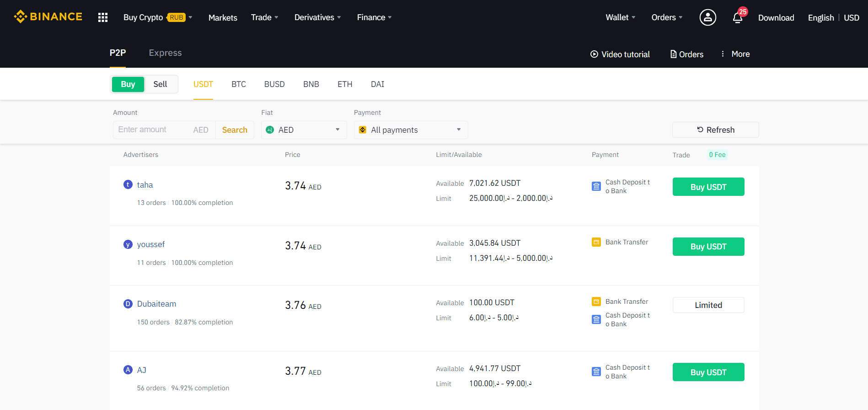
Task: Open the notifications bell icon
Action: click(738, 18)
